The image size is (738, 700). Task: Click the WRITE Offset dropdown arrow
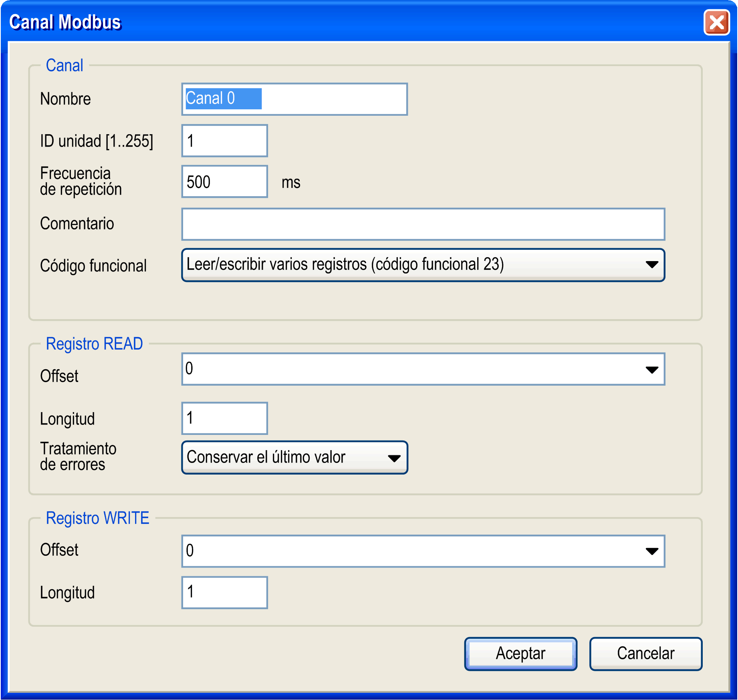[x=652, y=551]
